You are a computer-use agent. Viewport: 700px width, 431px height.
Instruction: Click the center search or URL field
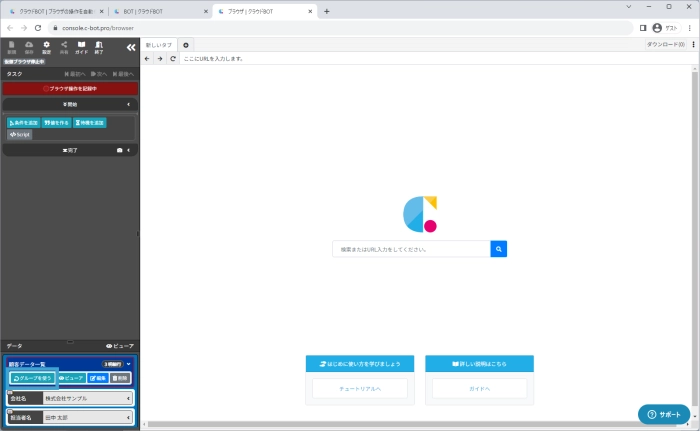pyautogui.click(x=411, y=249)
